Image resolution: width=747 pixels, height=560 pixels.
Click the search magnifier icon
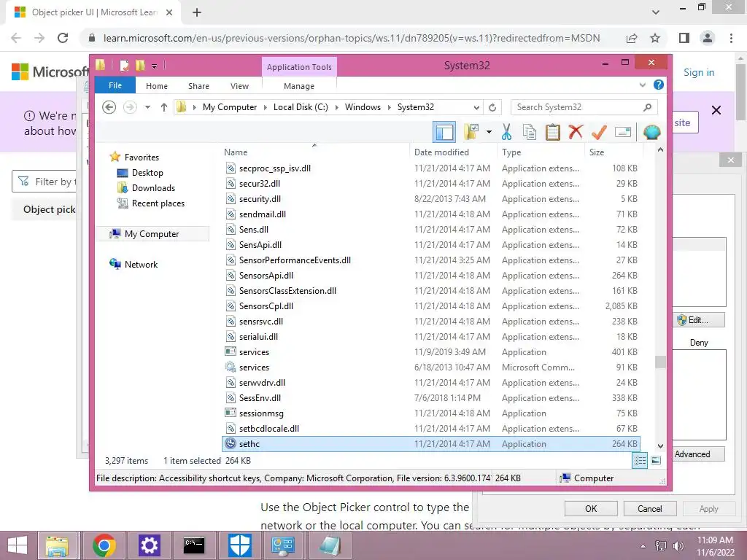coord(647,107)
